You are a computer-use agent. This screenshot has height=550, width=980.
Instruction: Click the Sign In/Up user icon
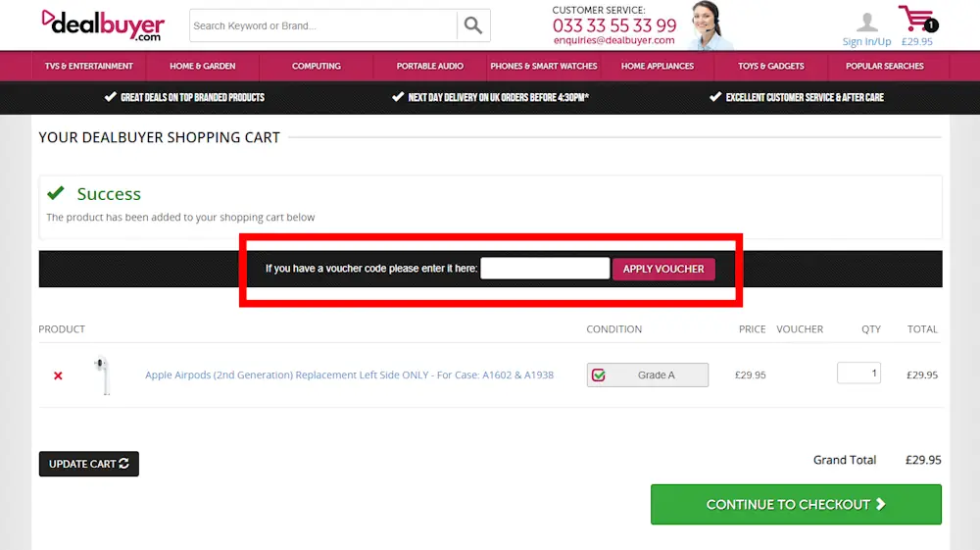pos(866,22)
